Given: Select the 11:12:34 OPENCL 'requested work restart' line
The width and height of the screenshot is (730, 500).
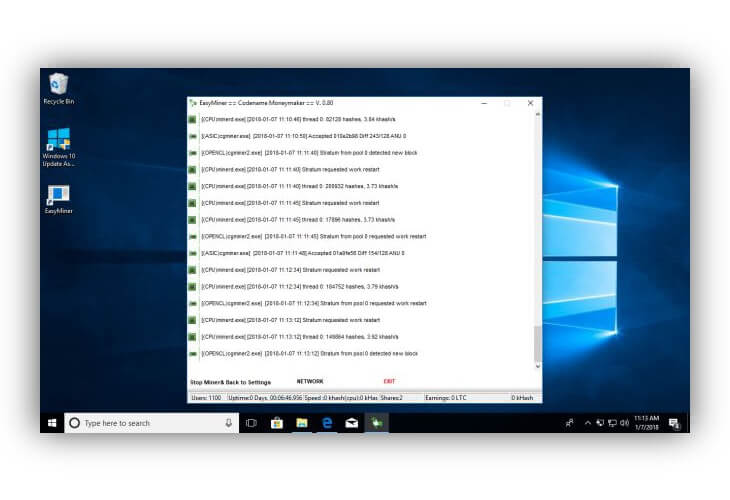Looking at the screenshot, I should coord(314,304).
